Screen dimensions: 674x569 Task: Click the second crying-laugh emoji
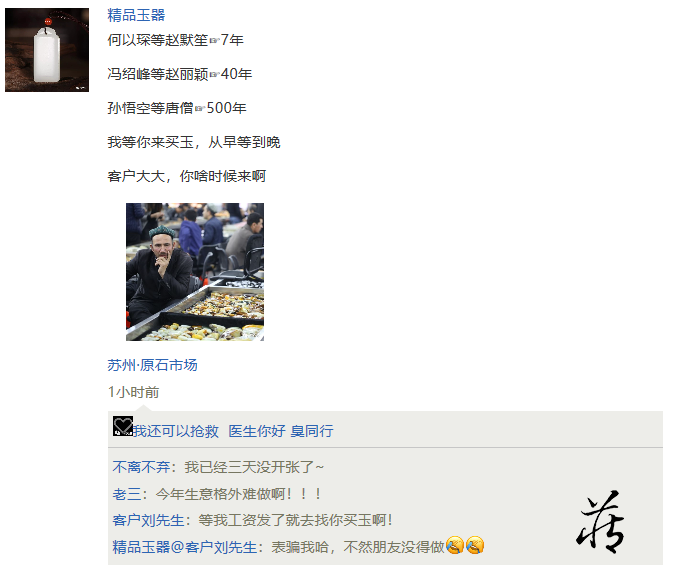click(x=475, y=545)
